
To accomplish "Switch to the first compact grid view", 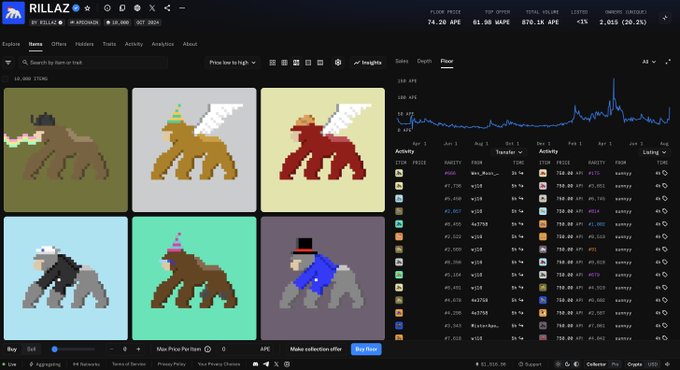I will point(272,63).
